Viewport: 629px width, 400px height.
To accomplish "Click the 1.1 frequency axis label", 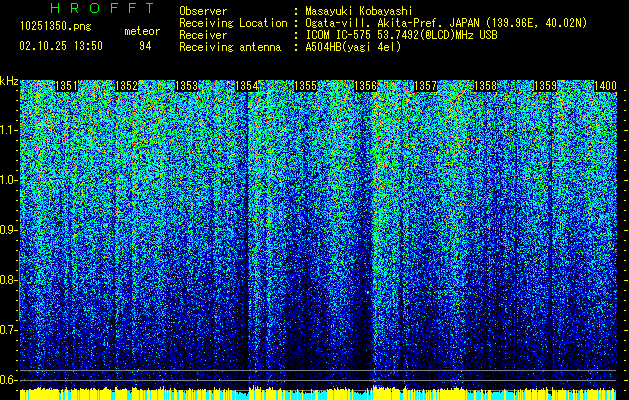I will 9,130.
